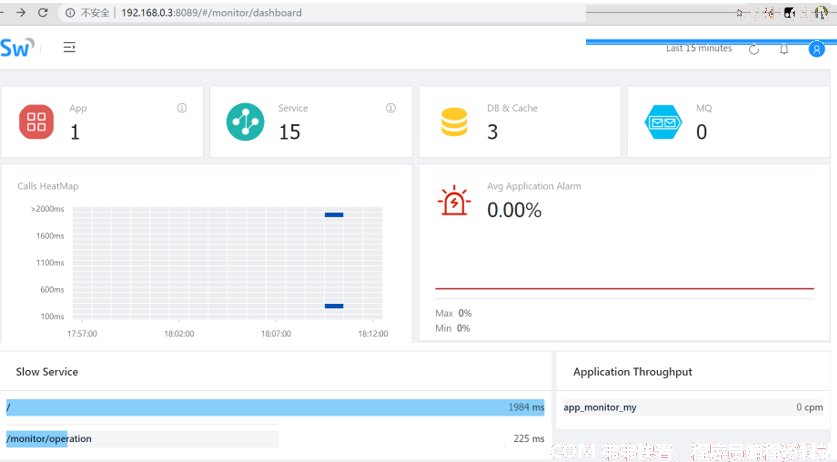Click the address bar URL
The width and height of the screenshot is (837, 462).
point(211,13)
